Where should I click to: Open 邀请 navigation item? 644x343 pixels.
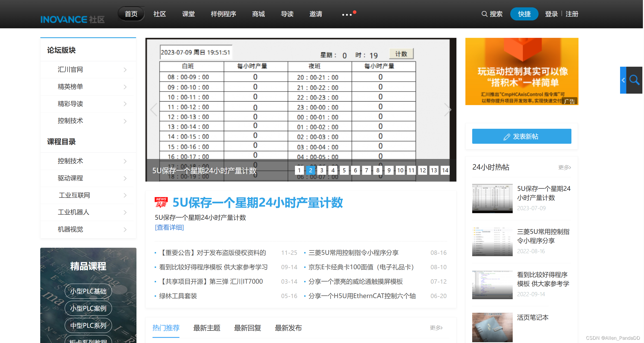[316, 14]
